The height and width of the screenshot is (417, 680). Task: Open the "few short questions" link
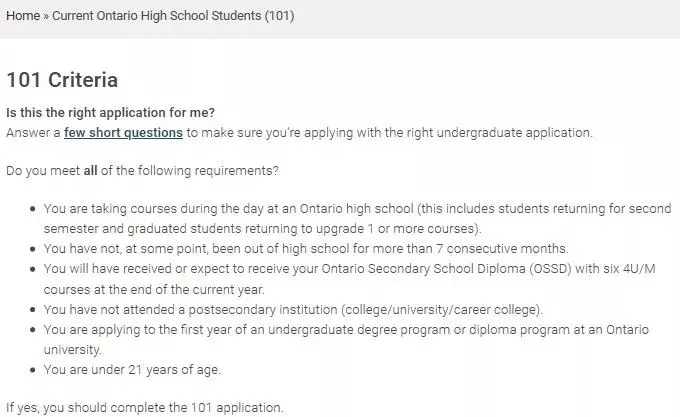tap(123, 132)
